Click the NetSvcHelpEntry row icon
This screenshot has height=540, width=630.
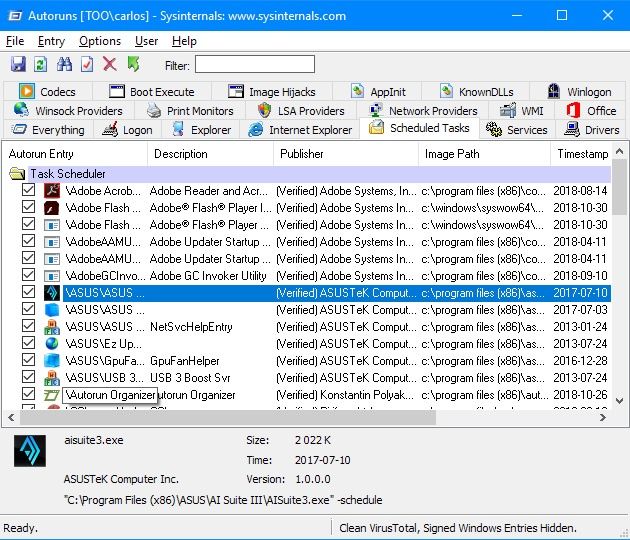pyautogui.click(x=52, y=327)
